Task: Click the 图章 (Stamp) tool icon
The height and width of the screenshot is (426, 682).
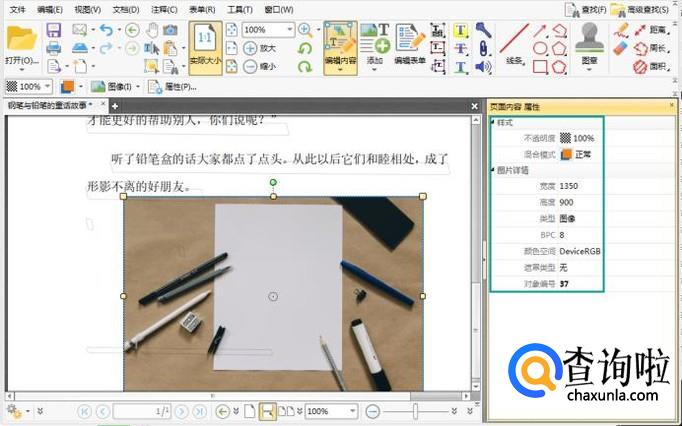Action: 589,40
